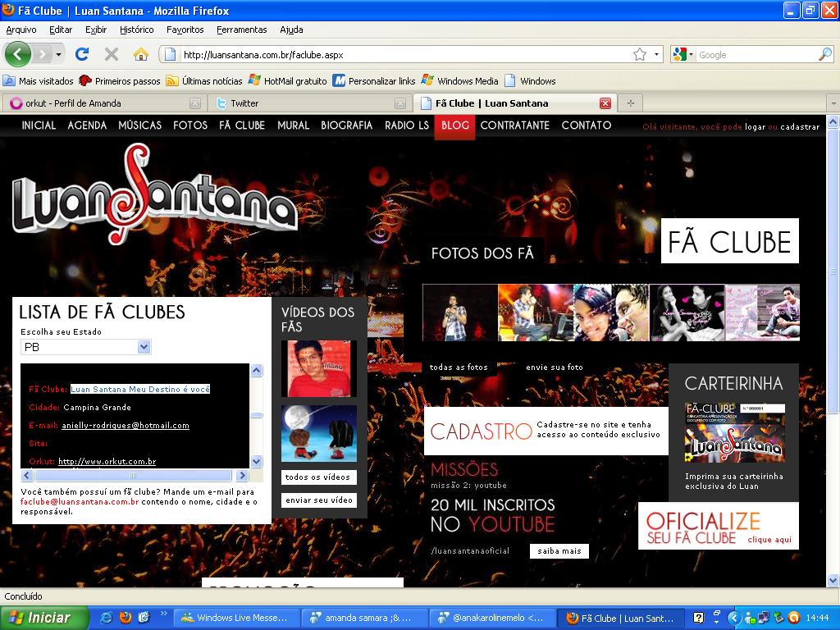
Task: Open a new tab with plus button
Action: (631, 103)
